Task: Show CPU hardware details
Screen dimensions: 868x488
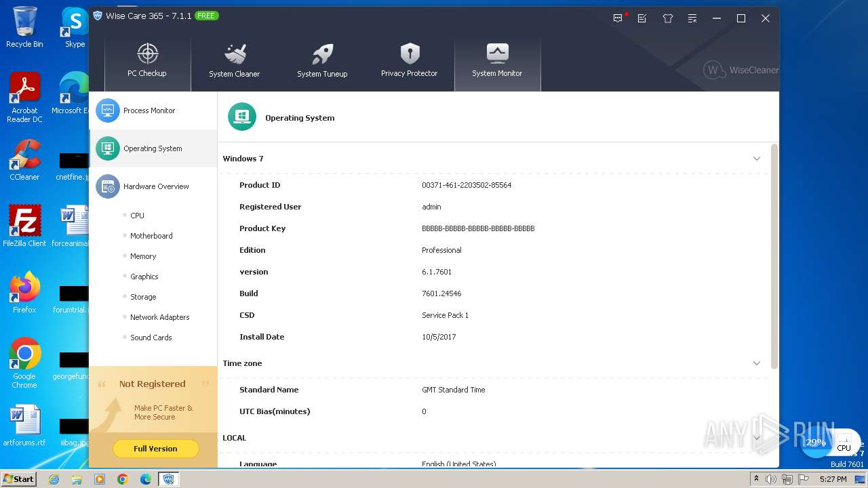Action: click(x=137, y=216)
